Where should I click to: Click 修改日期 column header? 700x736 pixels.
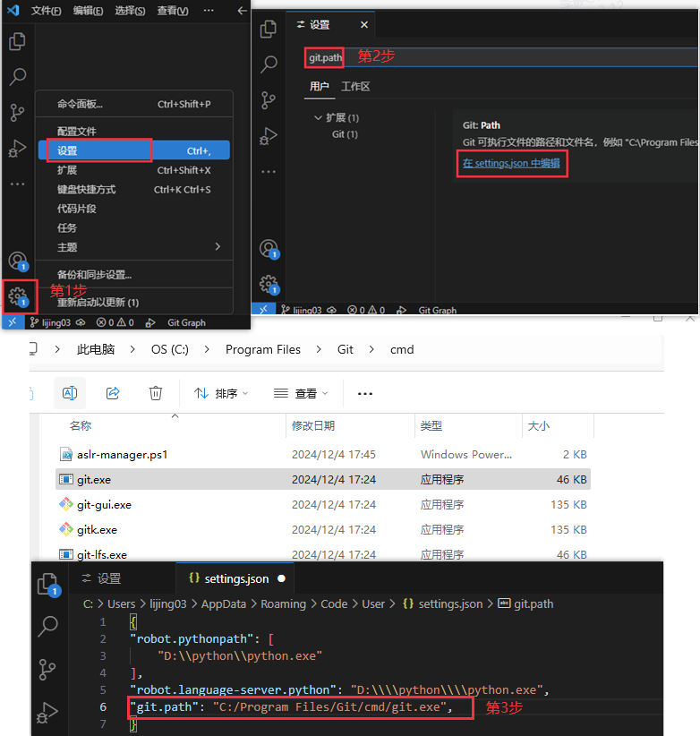pos(313,425)
